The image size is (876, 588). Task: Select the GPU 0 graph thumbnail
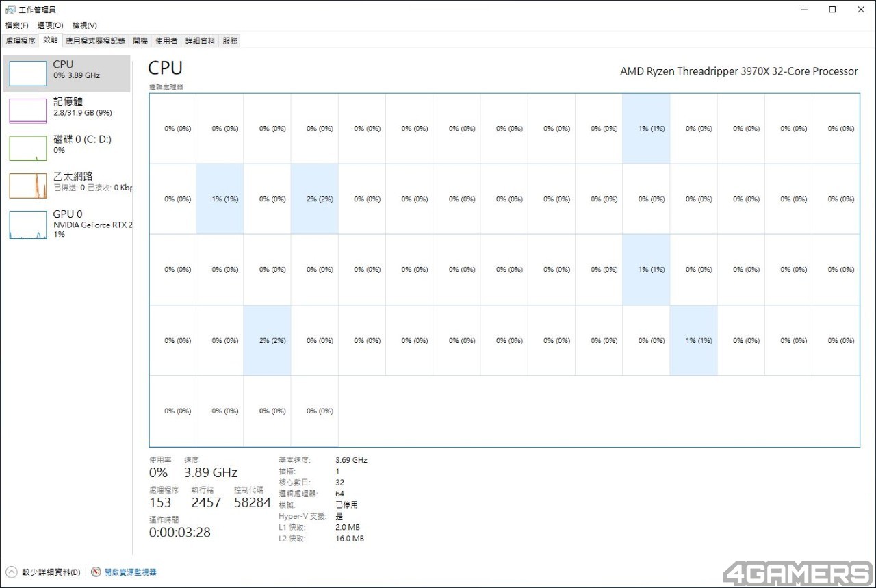(28, 225)
